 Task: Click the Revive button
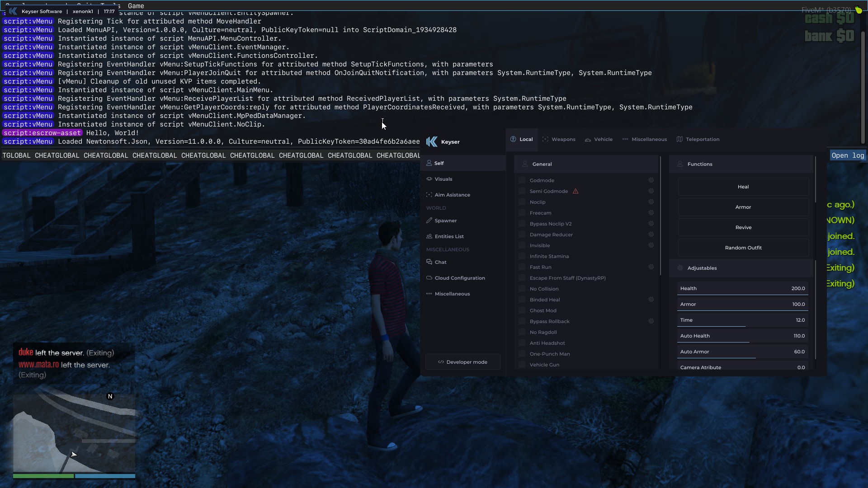(x=743, y=227)
